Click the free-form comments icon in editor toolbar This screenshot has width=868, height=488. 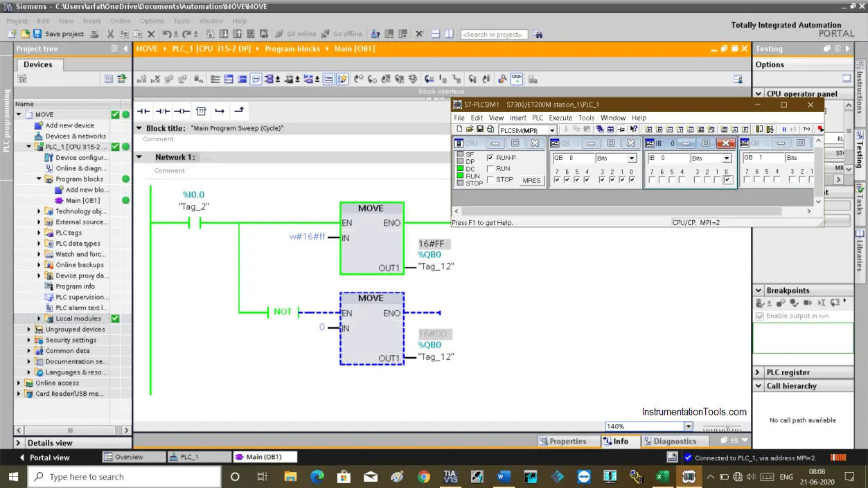(x=256, y=79)
